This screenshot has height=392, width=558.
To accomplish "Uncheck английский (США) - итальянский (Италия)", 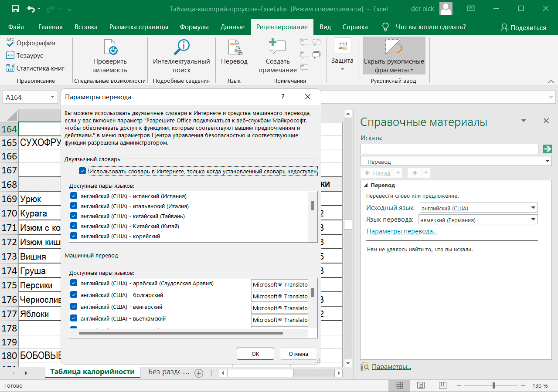I will coord(74,206).
